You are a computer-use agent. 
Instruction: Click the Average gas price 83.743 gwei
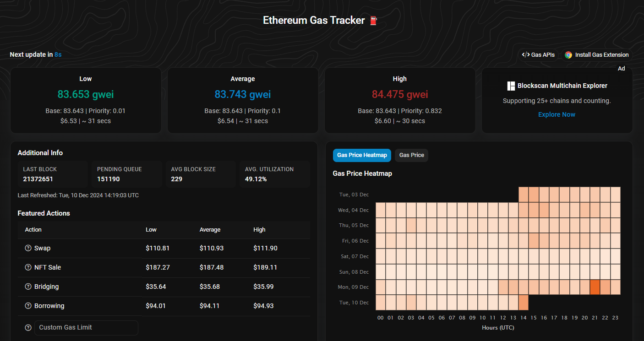click(243, 94)
